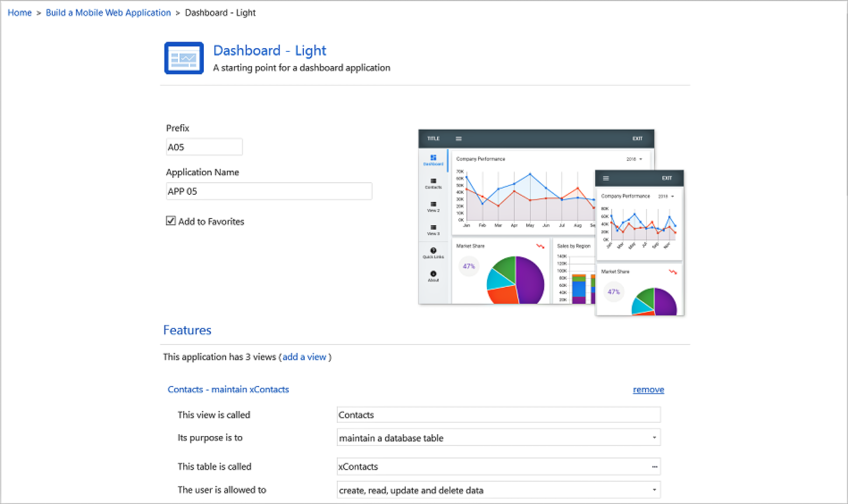Click hamburger menu icon next to TITLE
Image resolution: width=848 pixels, height=504 pixels.
458,138
